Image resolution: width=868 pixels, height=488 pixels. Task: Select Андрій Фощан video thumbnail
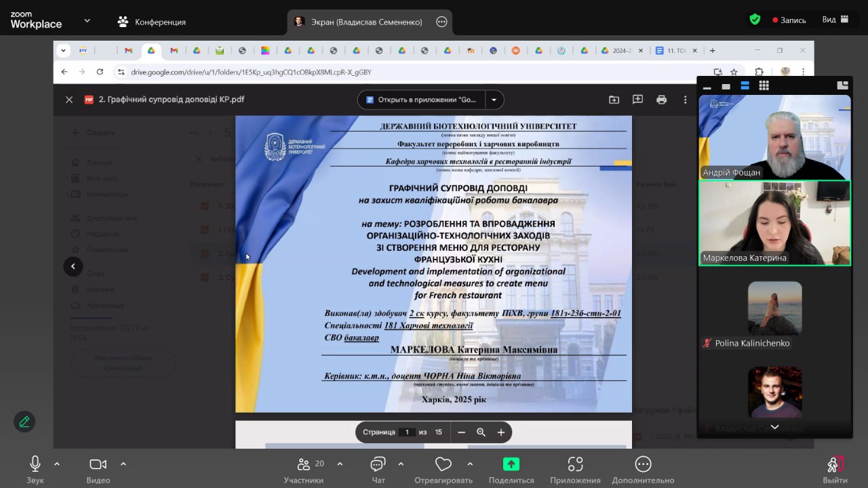774,137
